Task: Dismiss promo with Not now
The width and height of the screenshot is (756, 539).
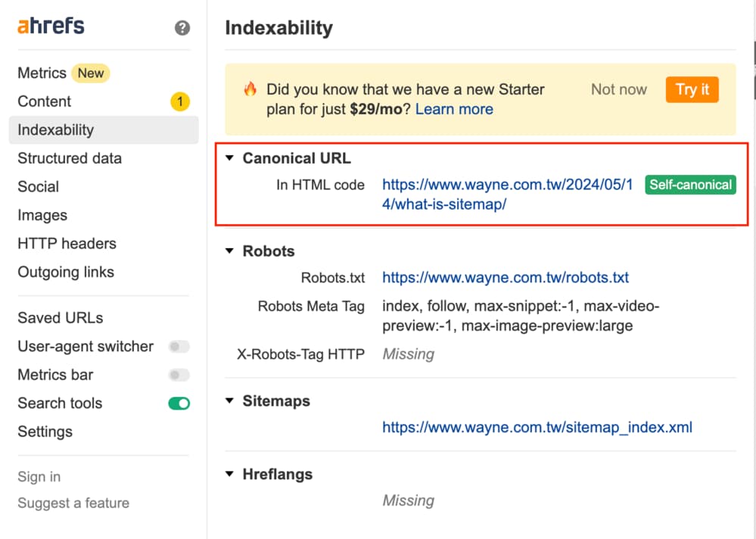Action: [618, 89]
